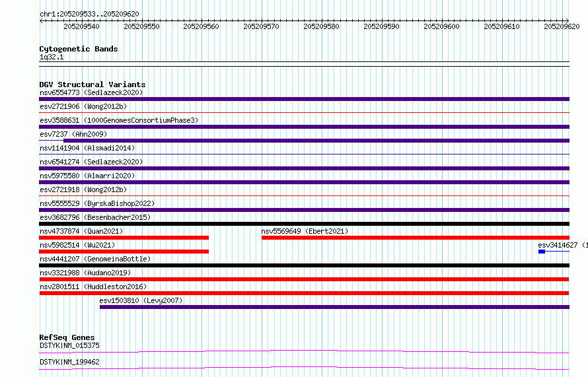The image size is (588, 377).
Task: Click the red bar under nsv2801511
Action: [304, 293]
